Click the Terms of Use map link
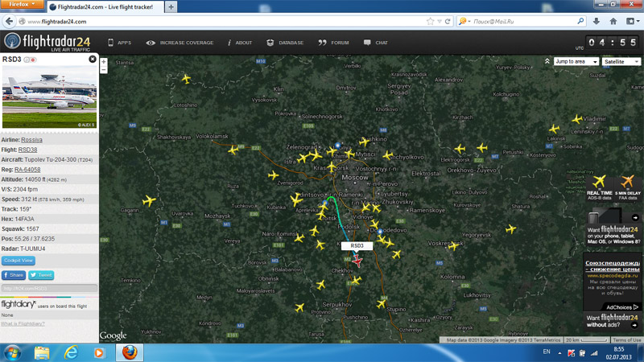Image resolution: width=644 pixels, height=362 pixels. click(626, 339)
